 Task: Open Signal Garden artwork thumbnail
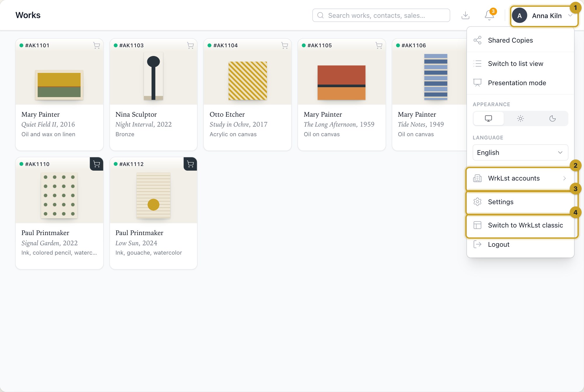pos(59,195)
